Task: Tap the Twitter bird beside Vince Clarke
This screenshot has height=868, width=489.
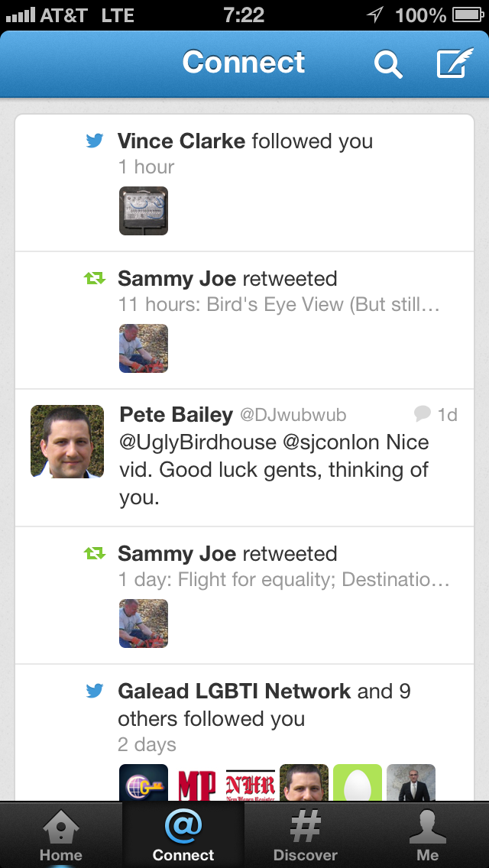Action: click(95, 141)
